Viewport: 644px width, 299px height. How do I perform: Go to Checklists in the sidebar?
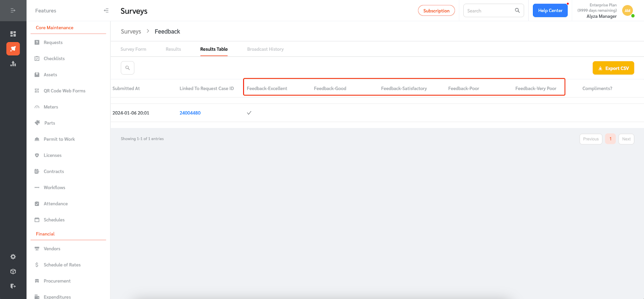coord(54,58)
